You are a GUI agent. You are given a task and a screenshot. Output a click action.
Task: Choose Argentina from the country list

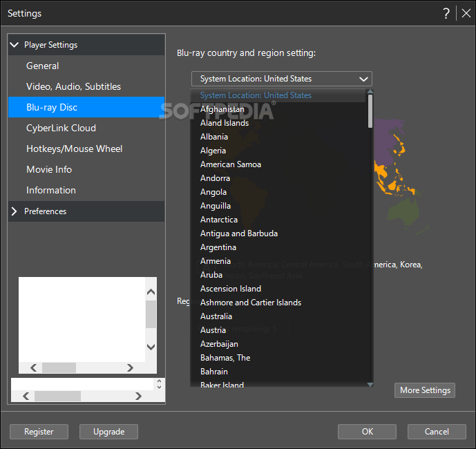pyautogui.click(x=278, y=247)
